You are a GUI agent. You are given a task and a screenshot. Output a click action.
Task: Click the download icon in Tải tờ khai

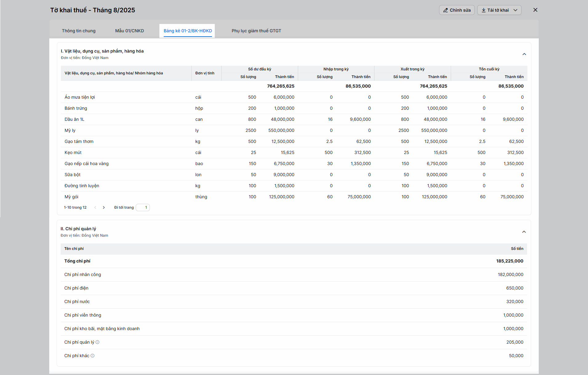click(483, 10)
